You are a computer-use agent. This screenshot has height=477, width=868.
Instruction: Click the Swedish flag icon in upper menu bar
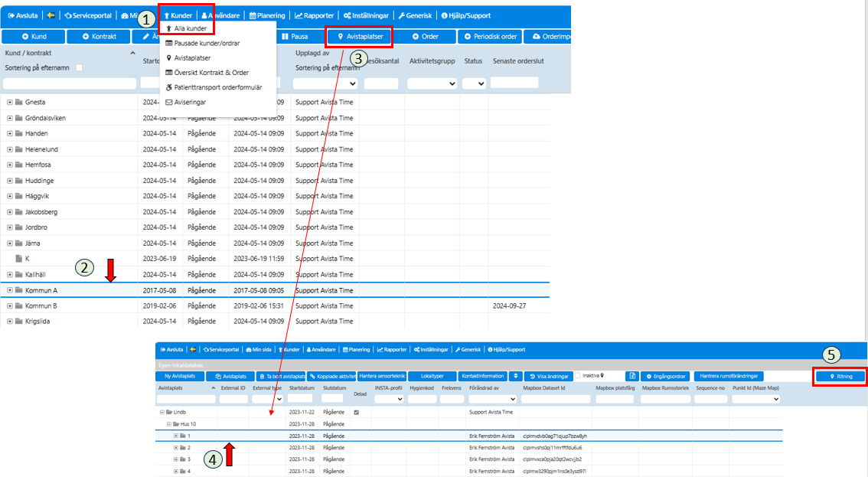point(51,15)
